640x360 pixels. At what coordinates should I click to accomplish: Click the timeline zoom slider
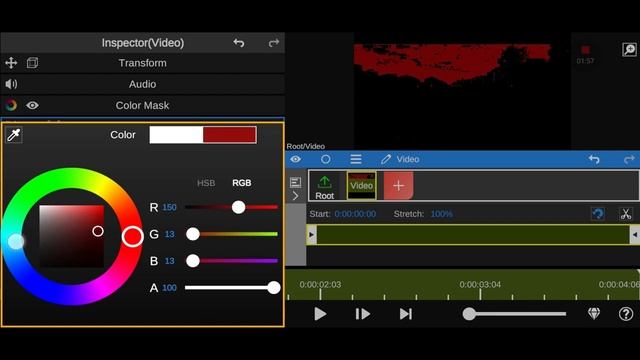coord(514,314)
